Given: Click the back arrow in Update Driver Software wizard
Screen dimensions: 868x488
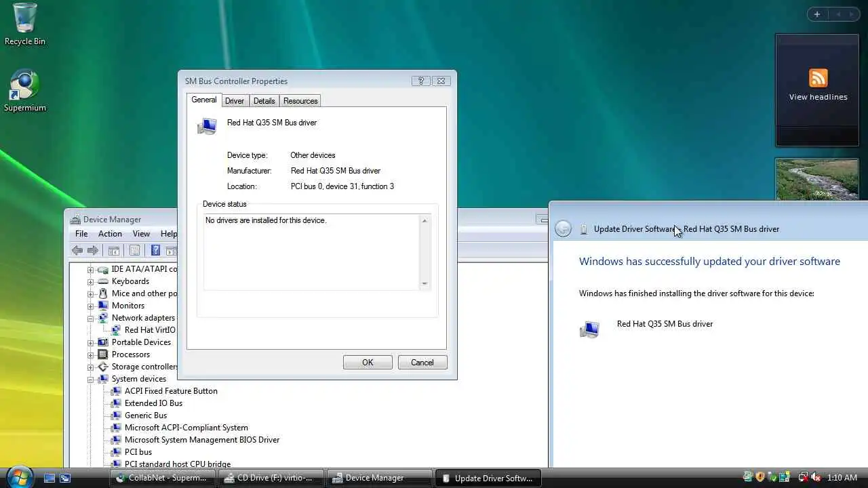Looking at the screenshot, I should point(563,228).
